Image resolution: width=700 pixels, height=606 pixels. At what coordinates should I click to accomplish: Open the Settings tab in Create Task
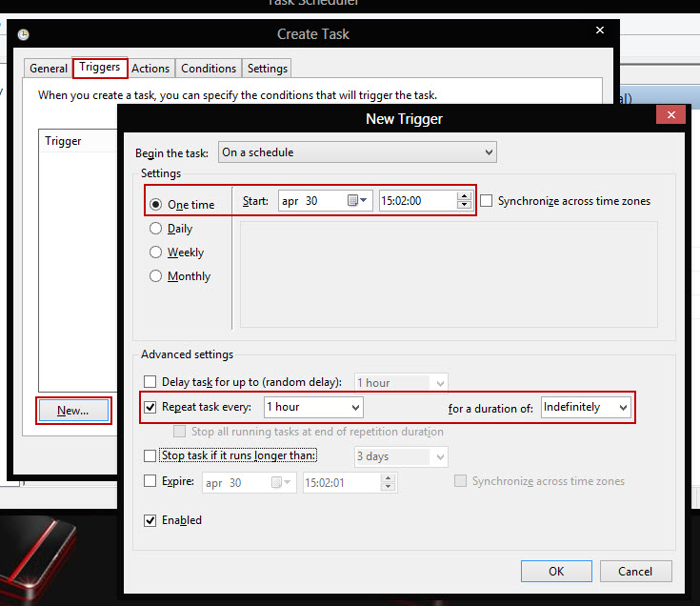[268, 69]
